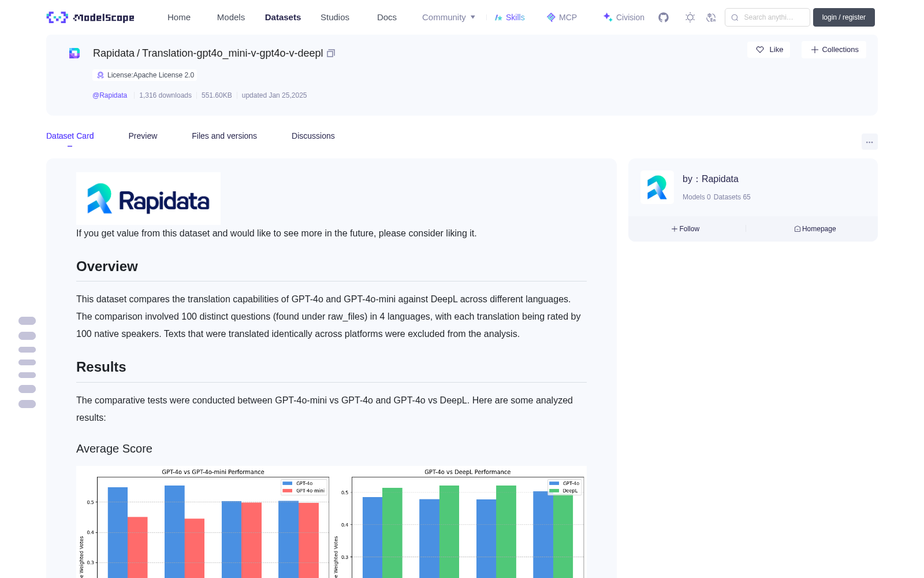The height and width of the screenshot is (578, 924).
Task: Click the Overview heading
Action: pos(107,266)
